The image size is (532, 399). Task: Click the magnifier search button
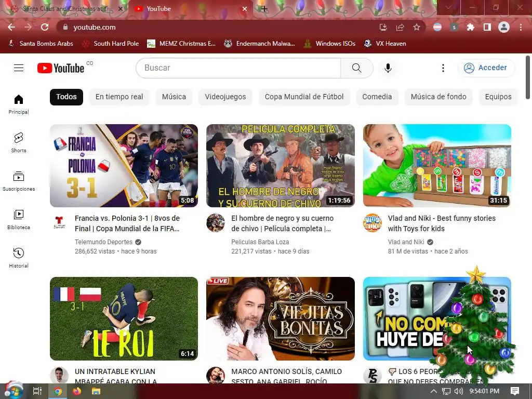coord(356,68)
